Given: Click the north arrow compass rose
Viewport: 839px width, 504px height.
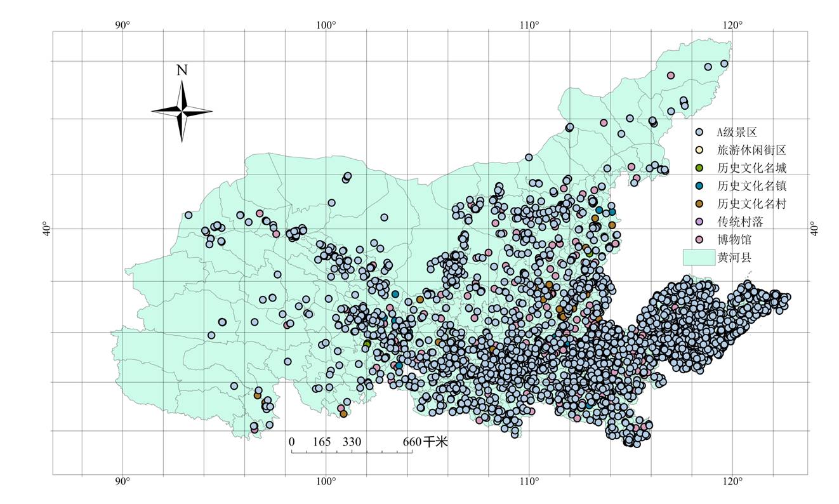Looking at the screenshot, I should 182,111.
